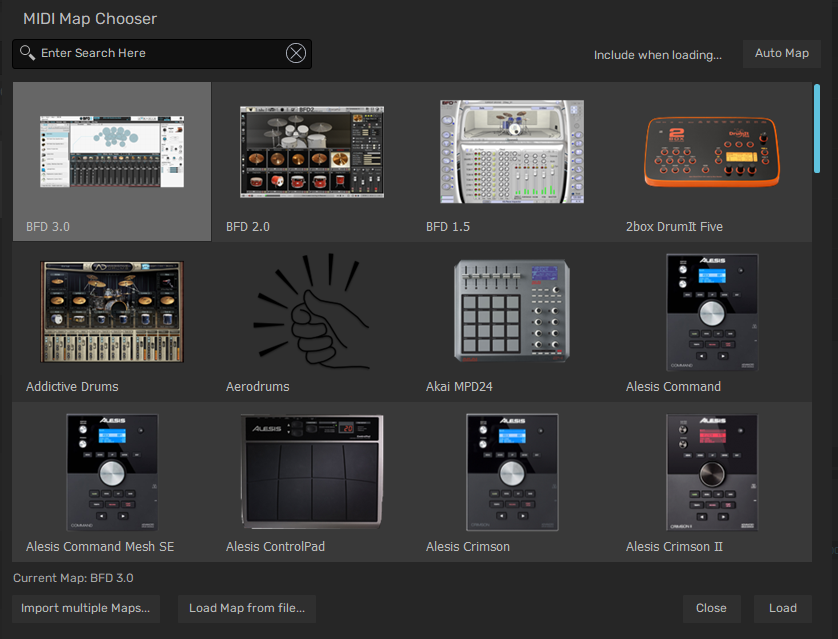The height and width of the screenshot is (639, 838).
Task: Click the Alesis Crimson label
Action: [x=468, y=547]
